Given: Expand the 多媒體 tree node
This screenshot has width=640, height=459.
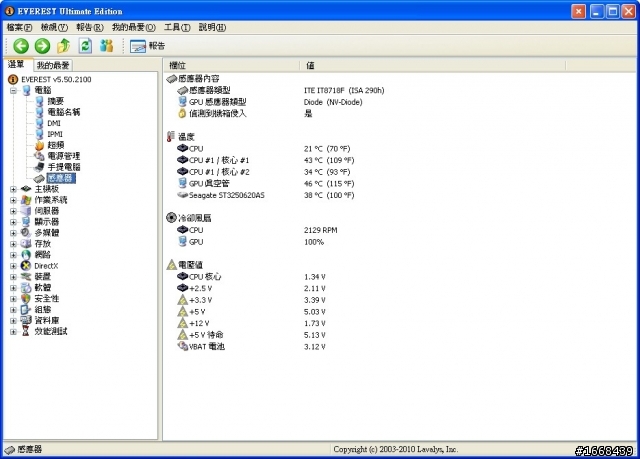Looking at the screenshot, I should [x=13, y=233].
